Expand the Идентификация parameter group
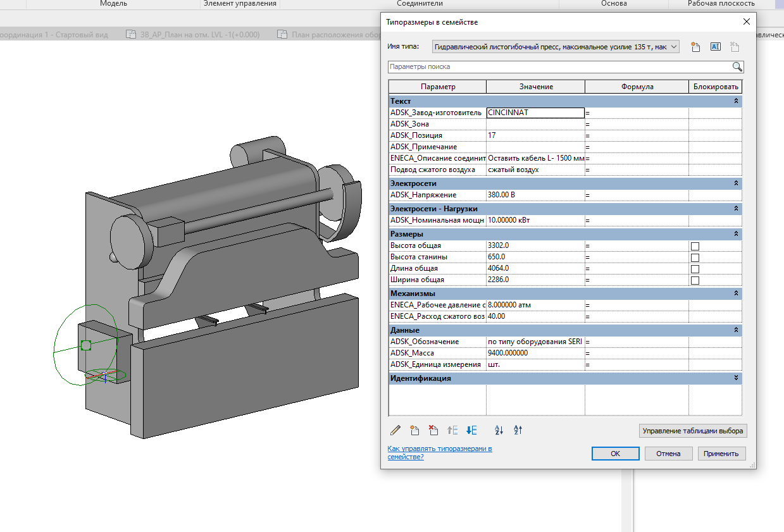This screenshot has height=532, width=784. pyautogui.click(x=736, y=378)
